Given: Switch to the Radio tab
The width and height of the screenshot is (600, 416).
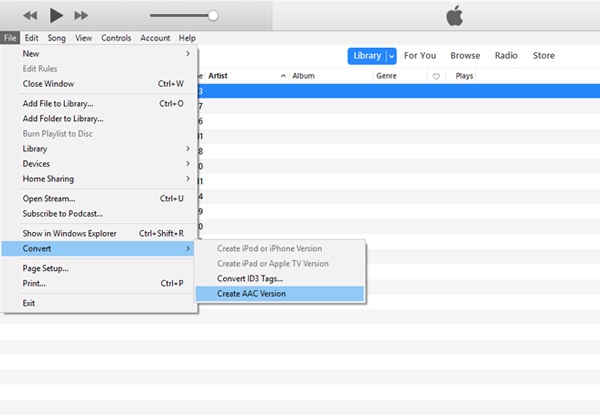Looking at the screenshot, I should coord(506,55).
